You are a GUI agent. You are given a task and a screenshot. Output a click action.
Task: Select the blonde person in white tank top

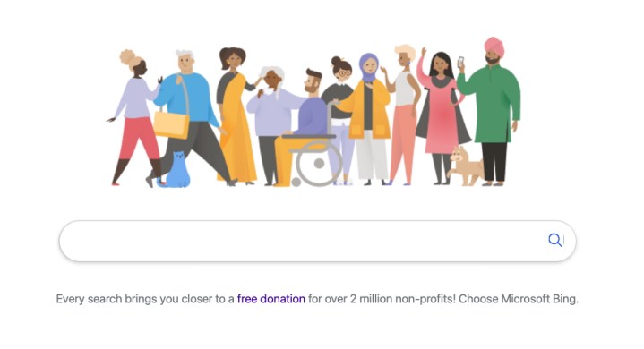click(402, 115)
